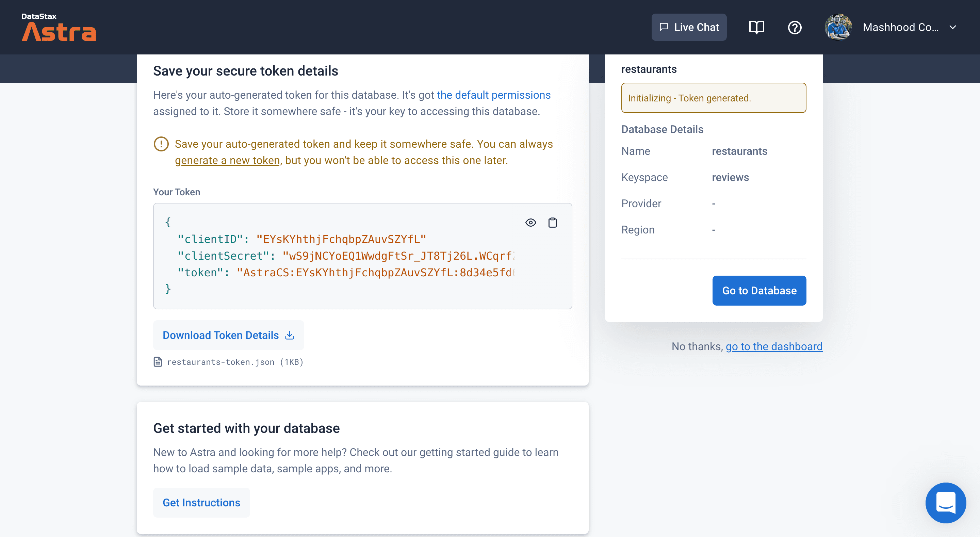Click the download arrow icon

[x=290, y=335]
